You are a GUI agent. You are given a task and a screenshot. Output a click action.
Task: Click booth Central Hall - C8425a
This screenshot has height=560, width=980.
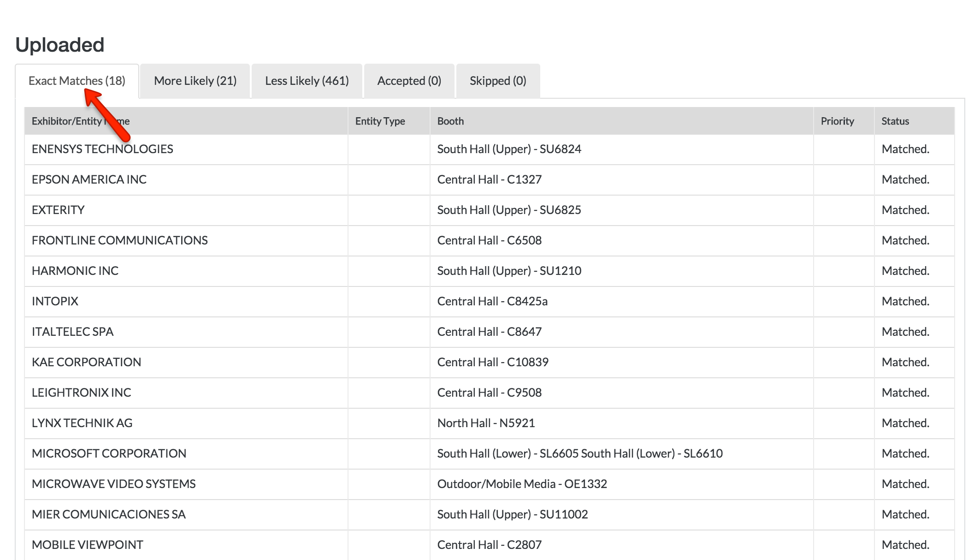click(x=492, y=301)
